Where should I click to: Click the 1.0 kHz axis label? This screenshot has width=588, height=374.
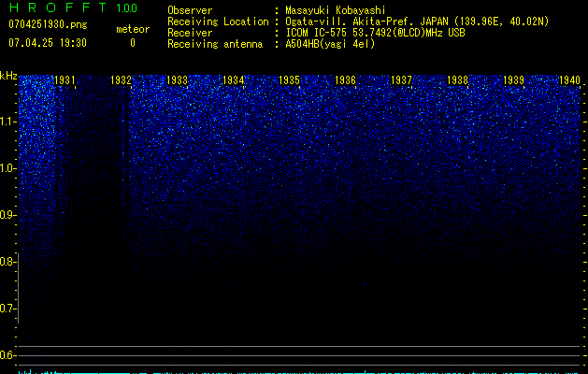coord(7,168)
